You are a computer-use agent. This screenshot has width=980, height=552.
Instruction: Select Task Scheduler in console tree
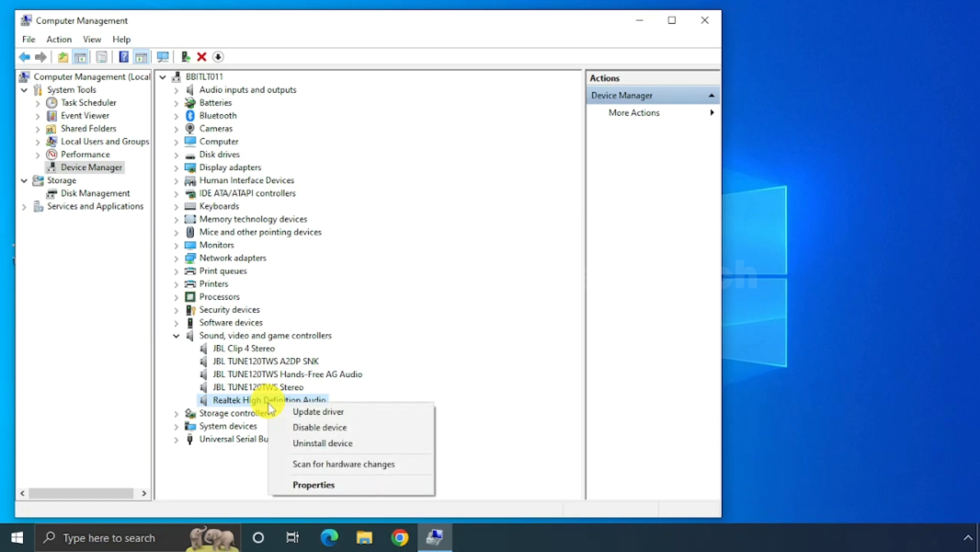click(88, 102)
